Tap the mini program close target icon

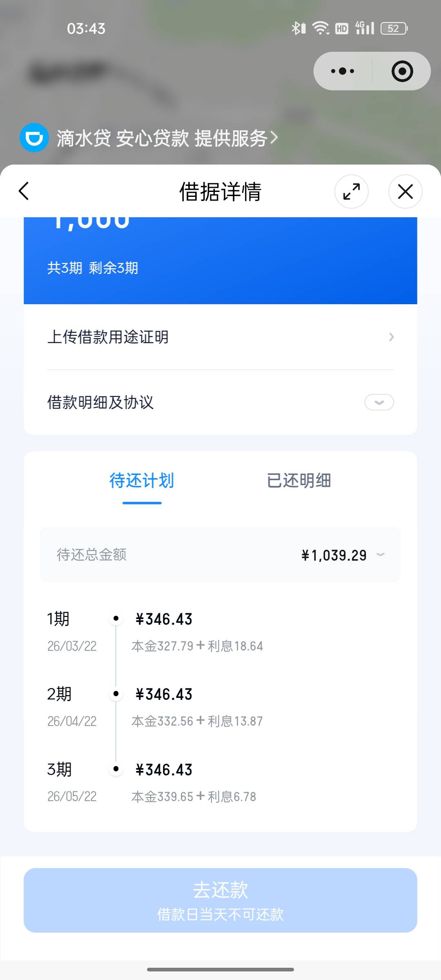(x=402, y=71)
